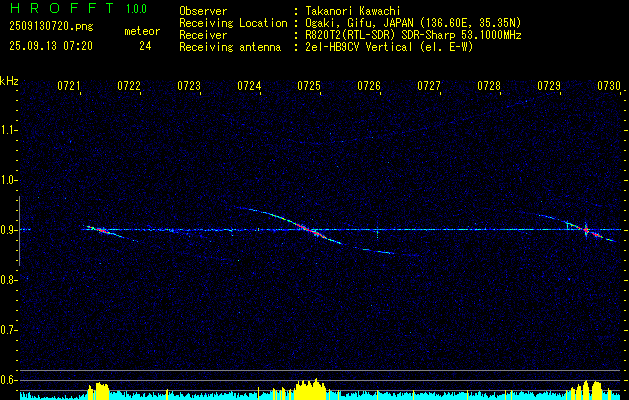Click the HROFFT title text
This screenshot has height=400, width=629.
coord(62,8)
